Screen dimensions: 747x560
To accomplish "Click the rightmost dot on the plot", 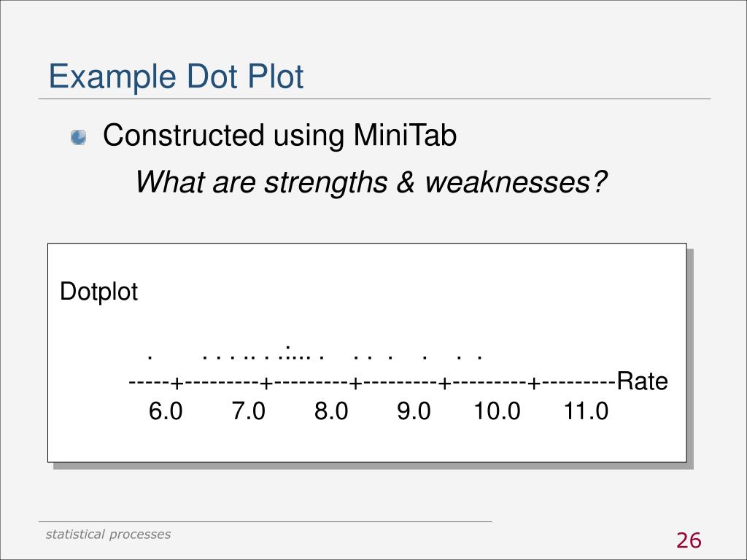I will [x=480, y=357].
